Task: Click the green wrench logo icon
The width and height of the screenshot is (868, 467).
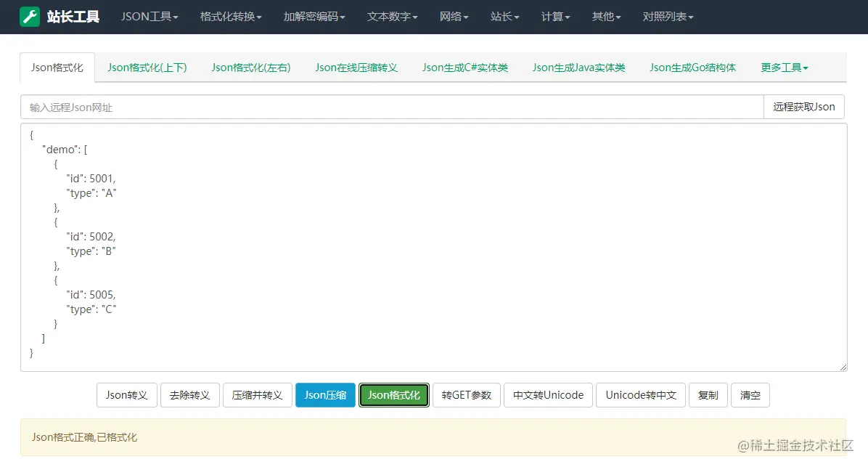Action: coord(30,17)
